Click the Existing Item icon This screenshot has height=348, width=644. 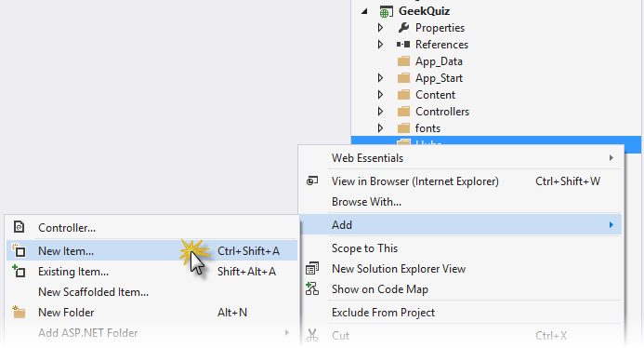[19, 271]
